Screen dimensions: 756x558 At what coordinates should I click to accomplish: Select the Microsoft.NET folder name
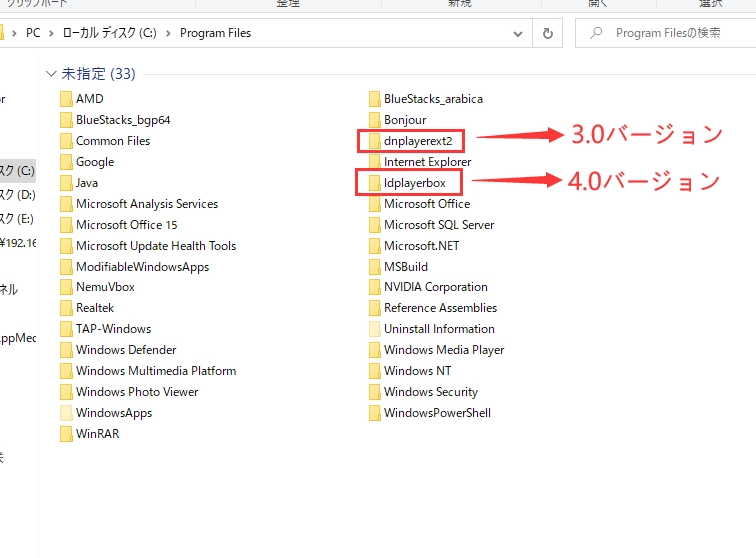(x=421, y=246)
